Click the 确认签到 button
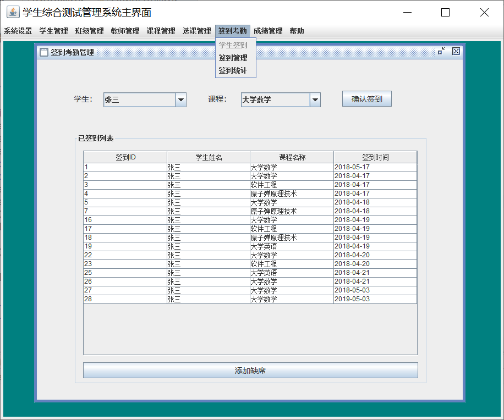This screenshot has height=420, width=504. [x=367, y=99]
